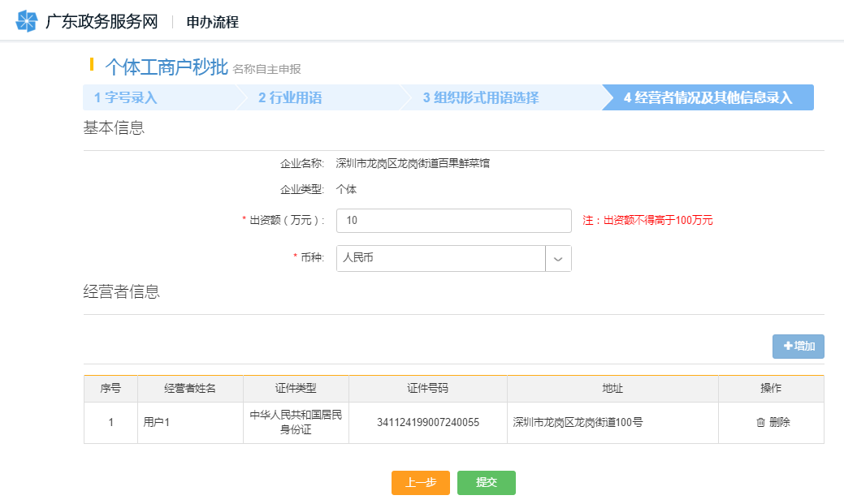
Task: Click ID number 341124199007240055 cell
Action: [x=427, y=422]
